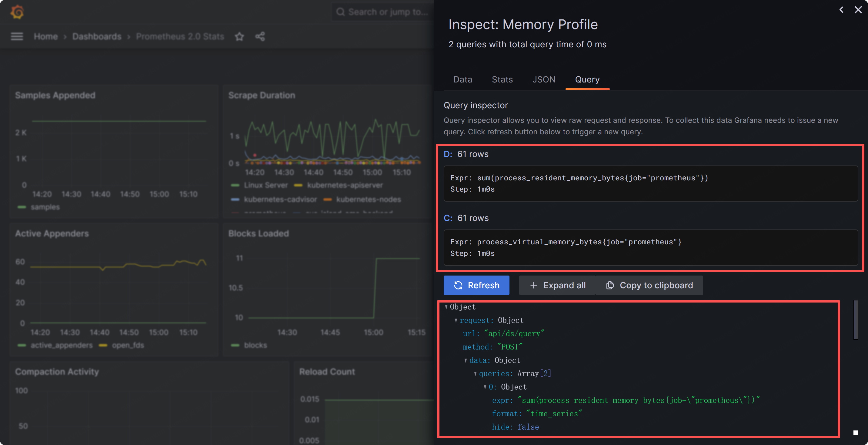Click the hide: false tree row
The image size is (868, 445).
[x=516, y=427]
